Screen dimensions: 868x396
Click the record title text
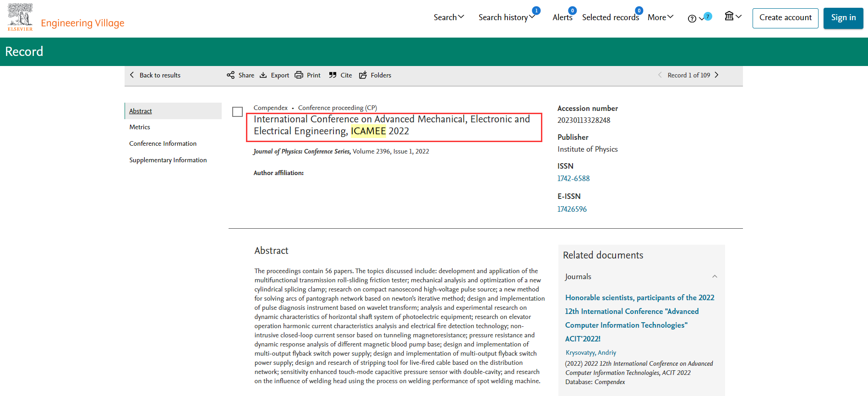pyautogui.click(x=392, y=125)
